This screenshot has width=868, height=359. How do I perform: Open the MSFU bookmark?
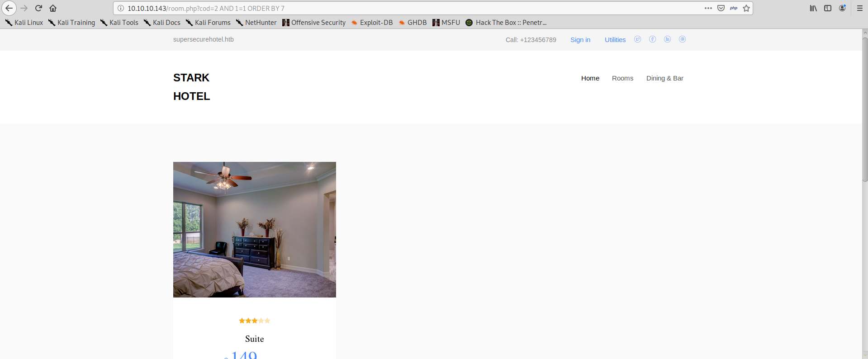pos(446,23)
